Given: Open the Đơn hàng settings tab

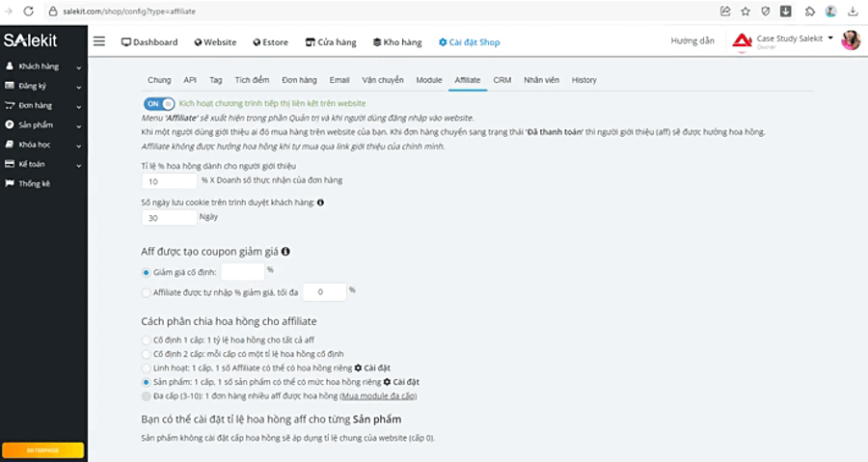Looking at the screenshot, I should [300, 80].
